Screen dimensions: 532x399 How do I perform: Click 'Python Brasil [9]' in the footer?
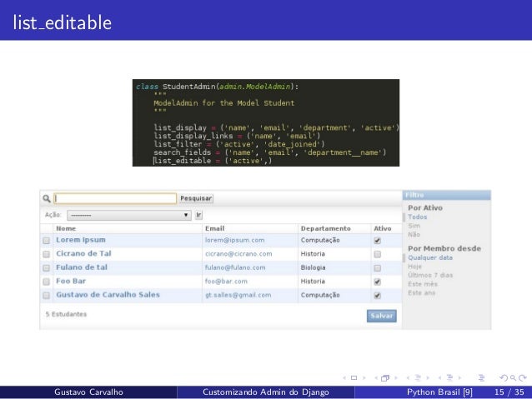[x=439, y=392]
